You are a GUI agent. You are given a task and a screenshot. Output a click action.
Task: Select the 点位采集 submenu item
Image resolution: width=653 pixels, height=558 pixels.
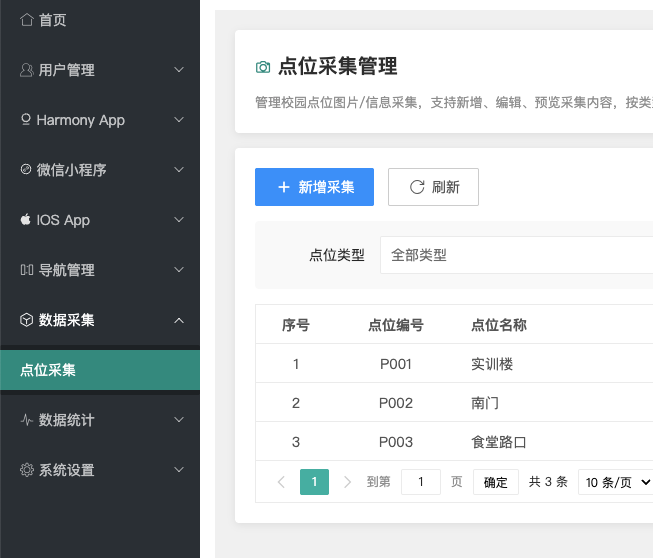point(100,370)
